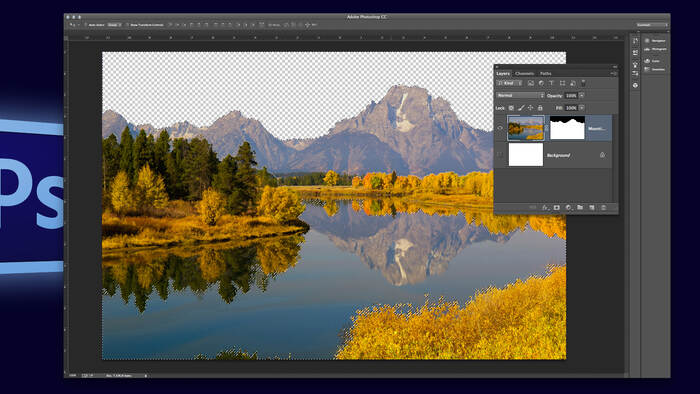
Task: Select the black and white layer mask thumbnail
Action: (x=567, y=128)
